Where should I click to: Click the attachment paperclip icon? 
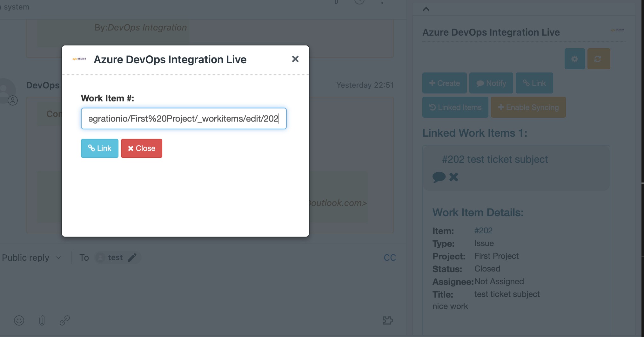pyautogui.click(x=42, y=320)
